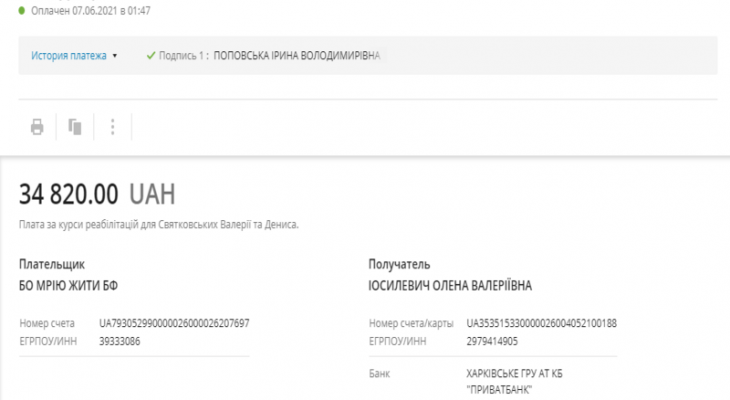Open the three-dot more options menu
This screenshot has height=400, width=730.
pos(113,127)
